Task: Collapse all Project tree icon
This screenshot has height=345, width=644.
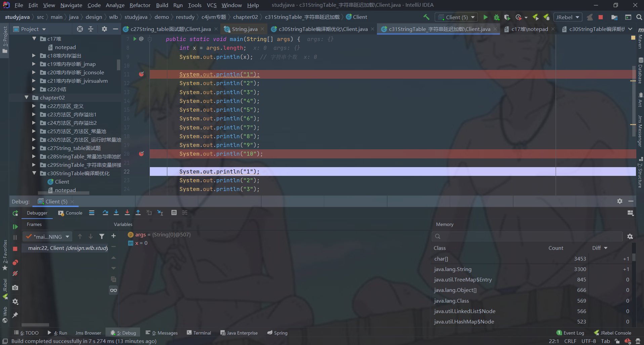Action: pos(91,29)
